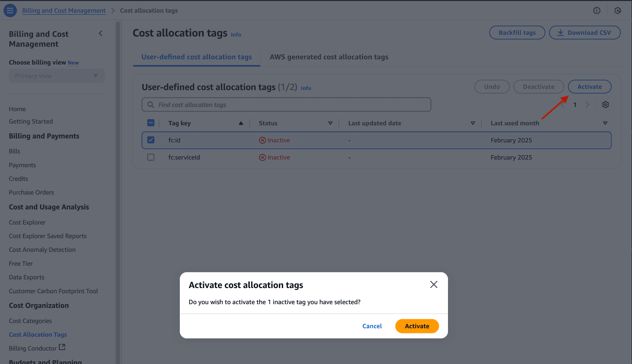Screen dimensions: 632x364
Task: Click the download arrow icon on Download CSV
Action: (560, 33)
